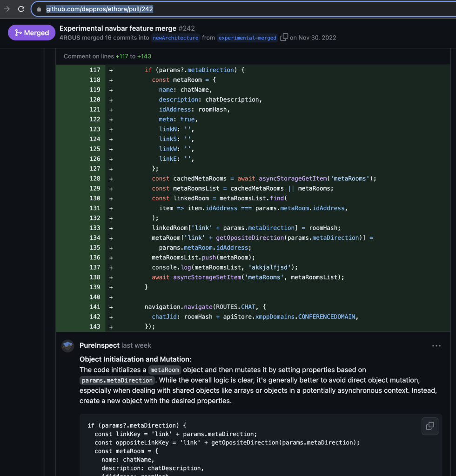This screenshot has height=476, width=456.
Task: Click the inline metaRoom code tag in comment
Action: (165, 370)
